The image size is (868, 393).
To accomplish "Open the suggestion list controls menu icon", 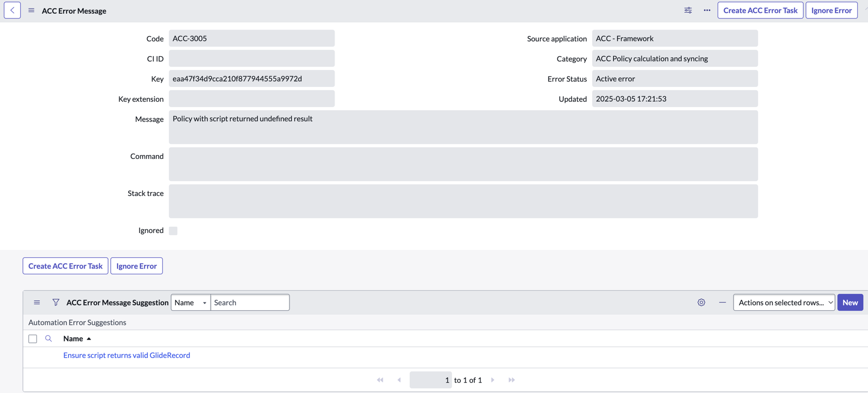I will tap(37, 302).
